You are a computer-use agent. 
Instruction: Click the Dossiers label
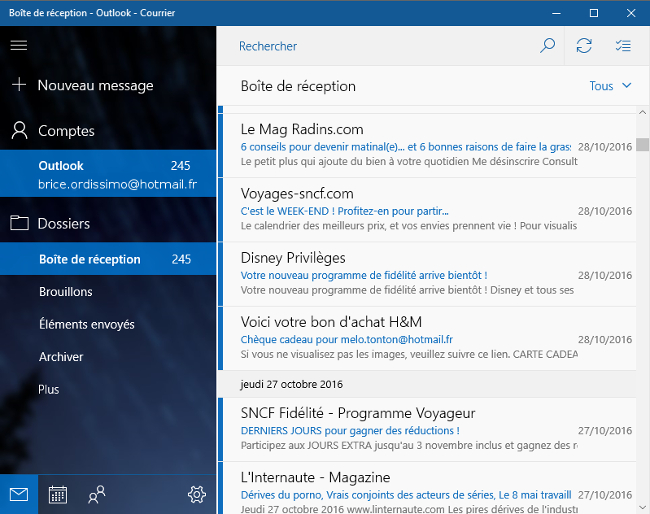(64, 224)
